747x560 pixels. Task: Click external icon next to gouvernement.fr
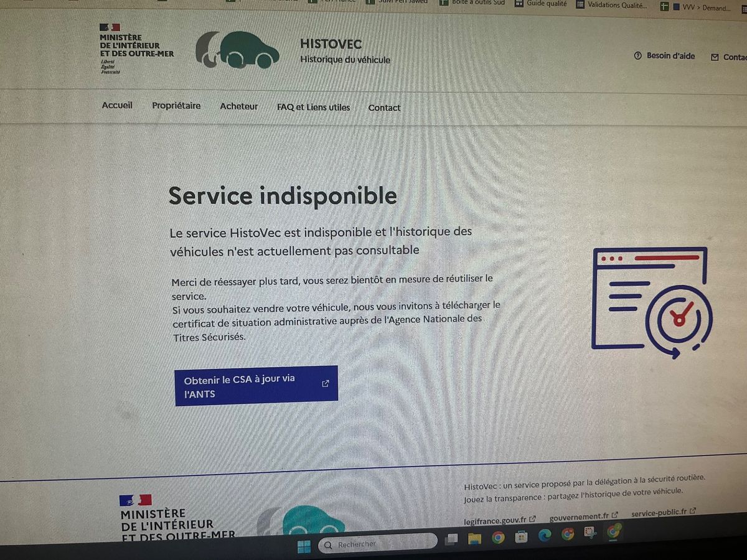click(x=615, y=515)
